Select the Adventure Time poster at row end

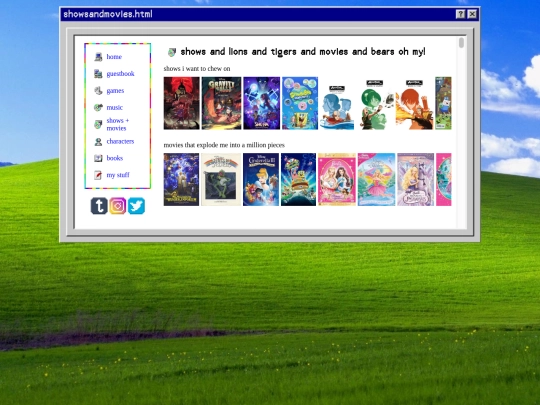[x=443, y=103]
